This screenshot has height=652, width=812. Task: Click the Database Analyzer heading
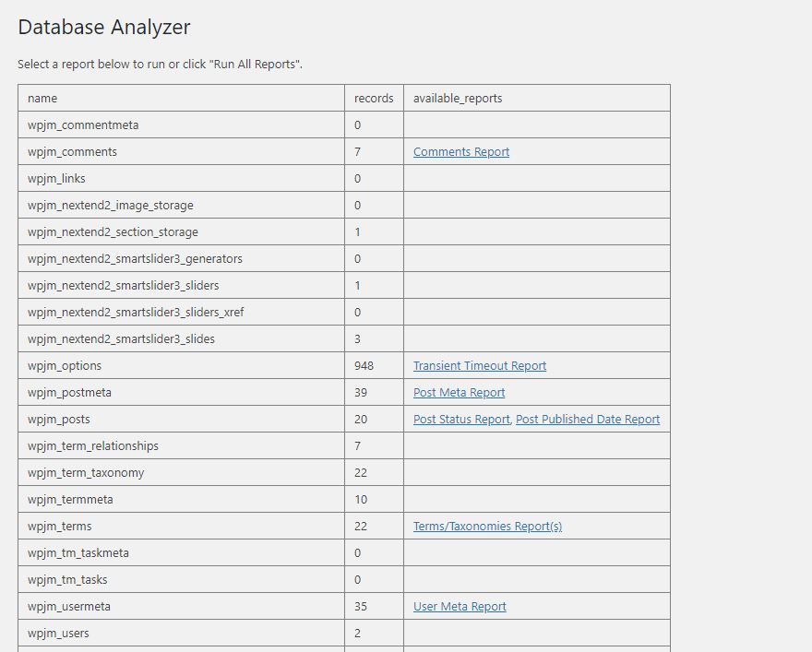pos(104,27)
